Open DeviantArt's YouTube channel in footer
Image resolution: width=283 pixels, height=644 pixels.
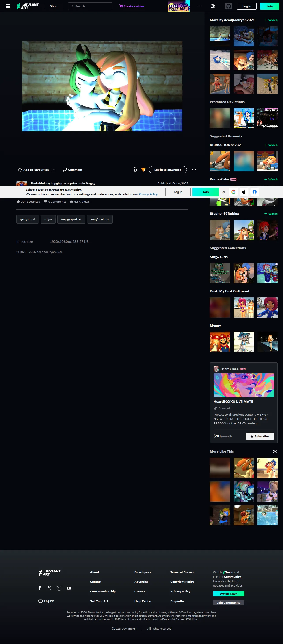pos(69,588)
